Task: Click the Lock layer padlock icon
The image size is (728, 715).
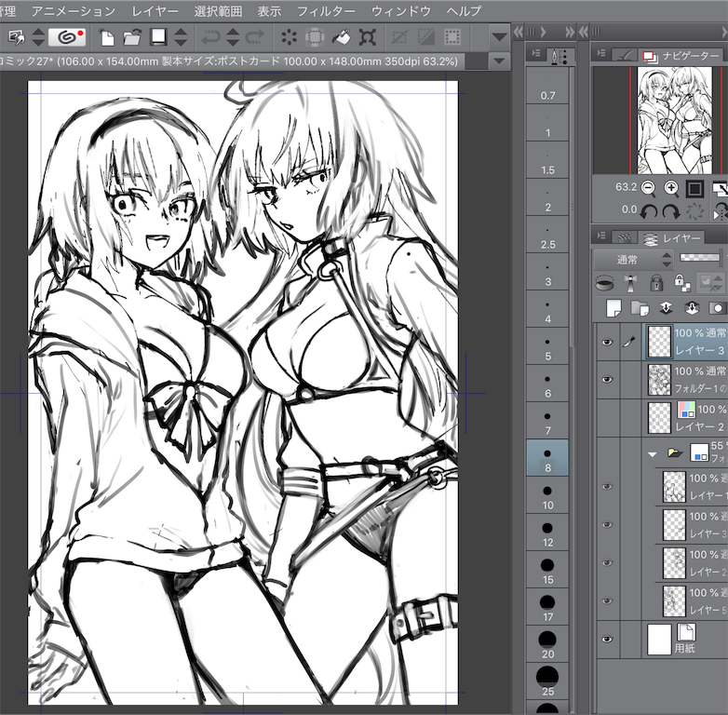Action: (x=656, y=282)
